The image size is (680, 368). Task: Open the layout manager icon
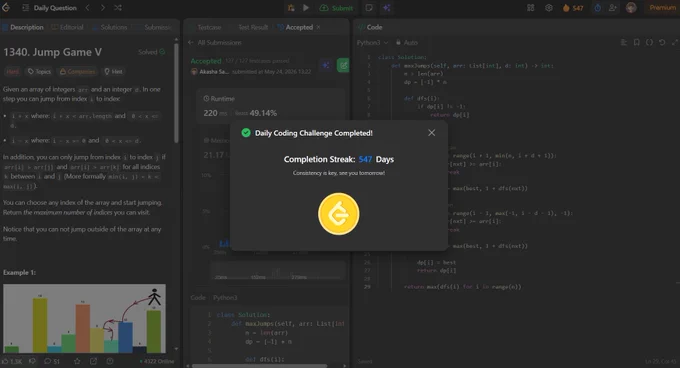pyautogui.click(x=530, y=8)
